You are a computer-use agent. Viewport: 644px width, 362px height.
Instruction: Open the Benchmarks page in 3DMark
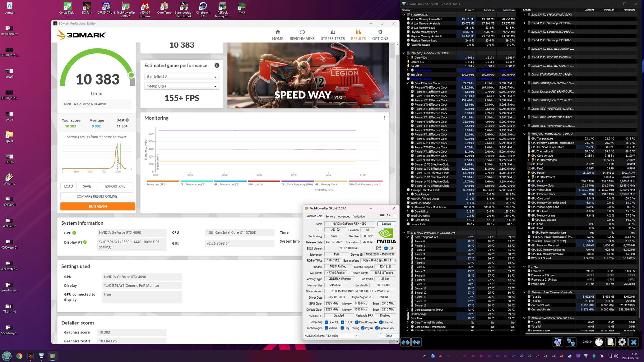[302, 35]
